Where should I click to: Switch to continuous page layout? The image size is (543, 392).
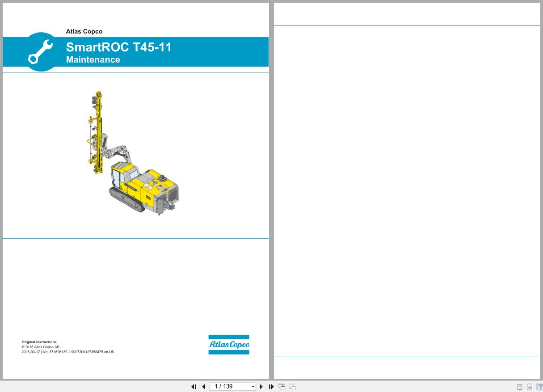click(530, 387)
